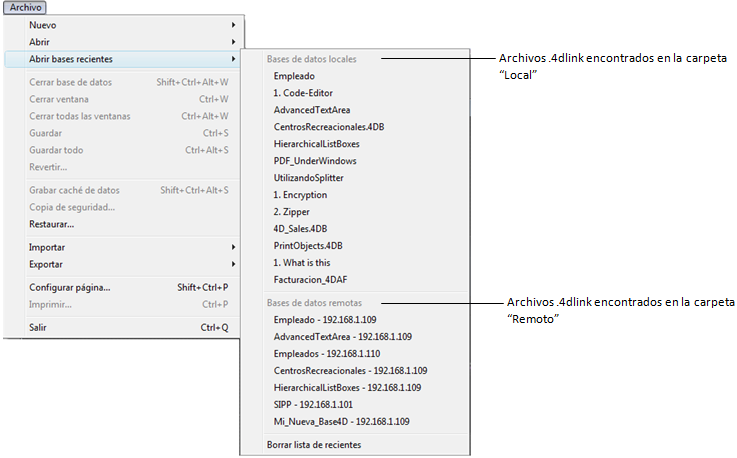Open local database Empleado
Image resolution: width=737 pixels, height=458 pixels.
tap(294, 76)
